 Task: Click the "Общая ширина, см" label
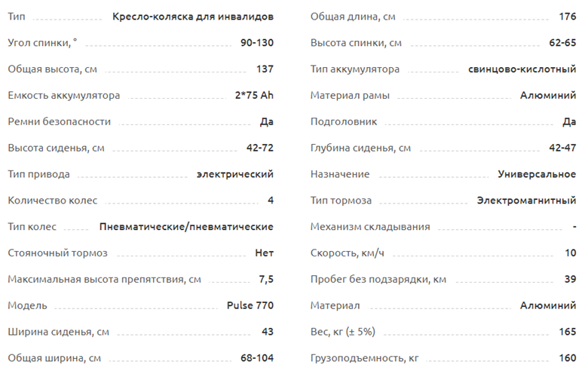click(54, 358)
